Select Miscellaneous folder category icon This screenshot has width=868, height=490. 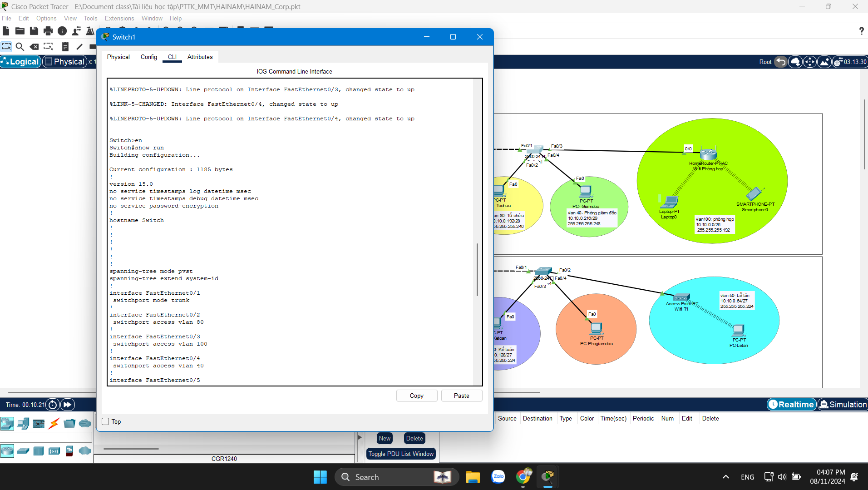[x=69, y=424]
